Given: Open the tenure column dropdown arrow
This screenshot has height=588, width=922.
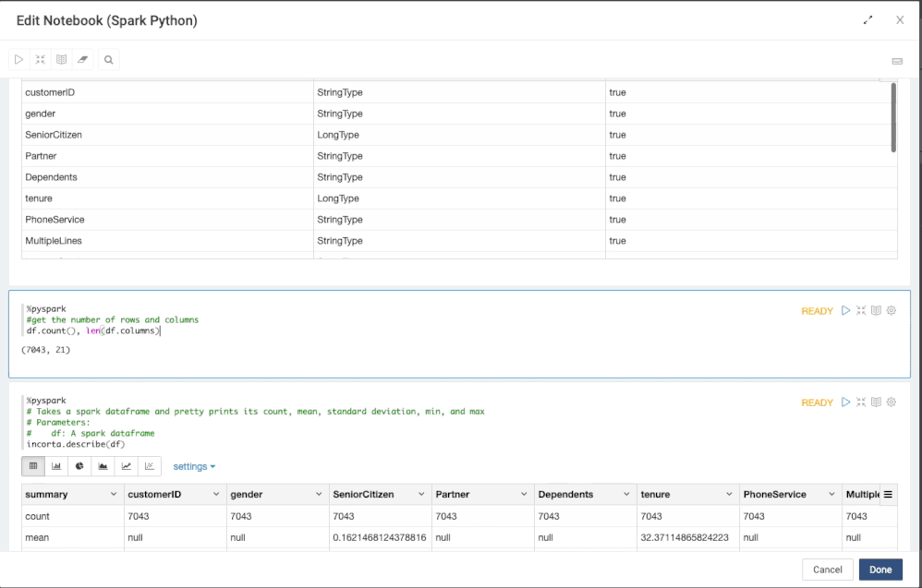Looking at the screenshot, I should pyautogui.click(x=728, y=495).
